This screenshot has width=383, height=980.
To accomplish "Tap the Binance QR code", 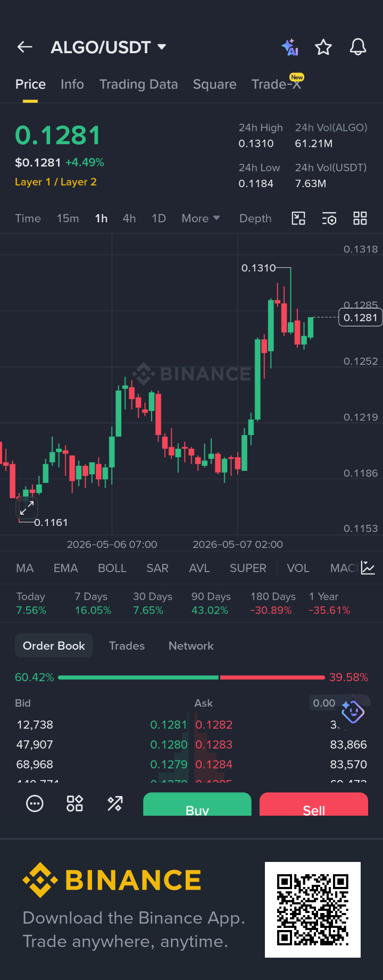I will point(313,910).
